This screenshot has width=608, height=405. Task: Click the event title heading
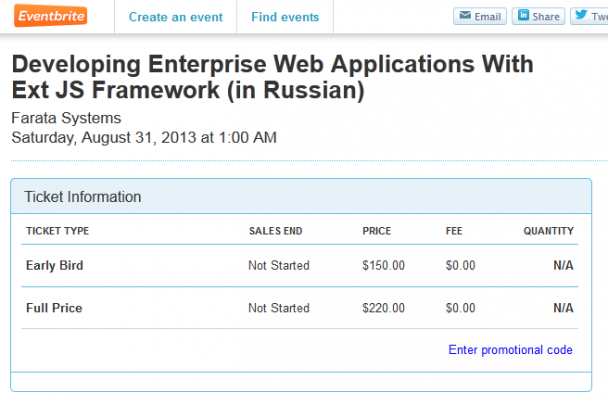coord(273,77)
